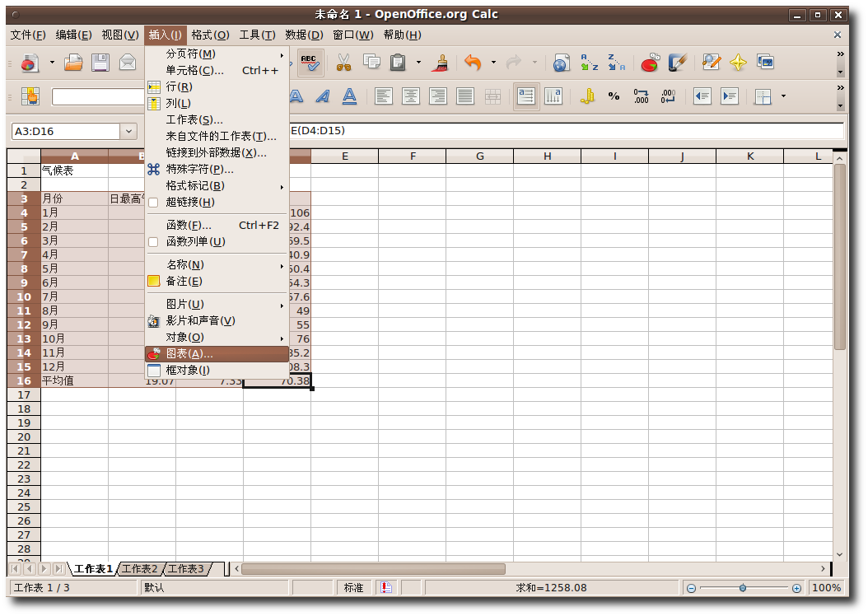Apply italic A formatting icon
The width and height of the screenshot is (868, 616).
(x=323, y=96)
